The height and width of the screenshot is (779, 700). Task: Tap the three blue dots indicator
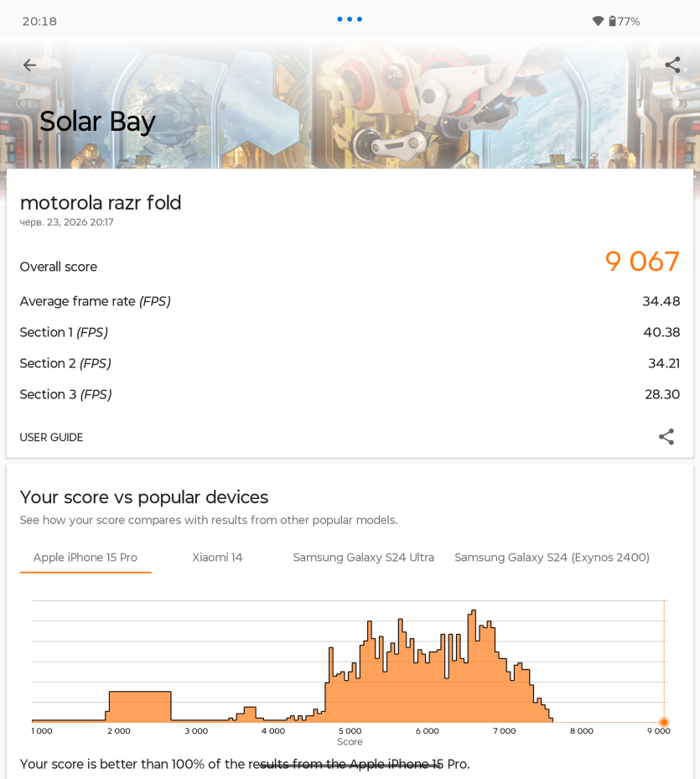coord(350,19)
